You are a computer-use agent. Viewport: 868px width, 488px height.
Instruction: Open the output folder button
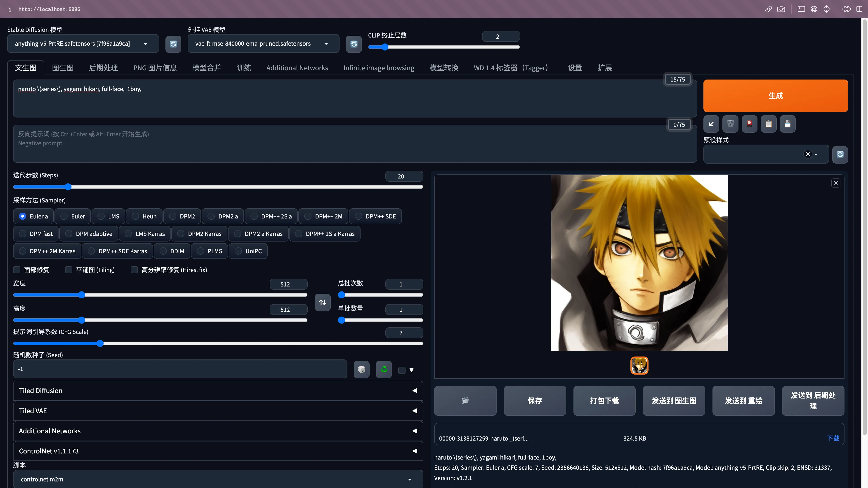coord(465,400)
